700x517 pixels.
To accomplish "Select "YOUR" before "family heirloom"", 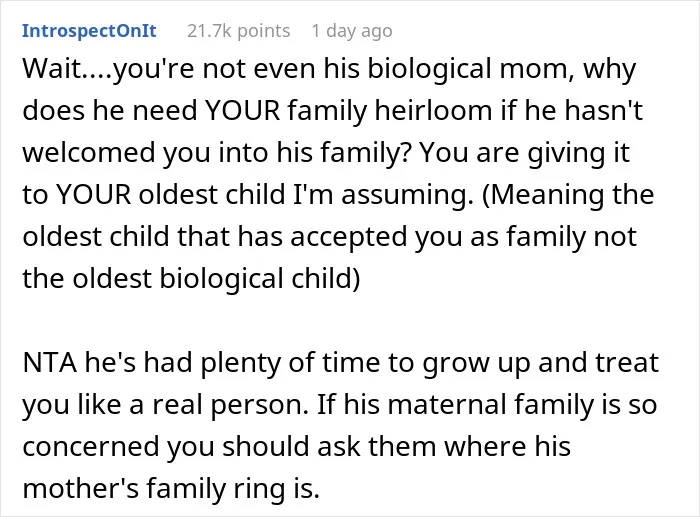I will (242, 110).
